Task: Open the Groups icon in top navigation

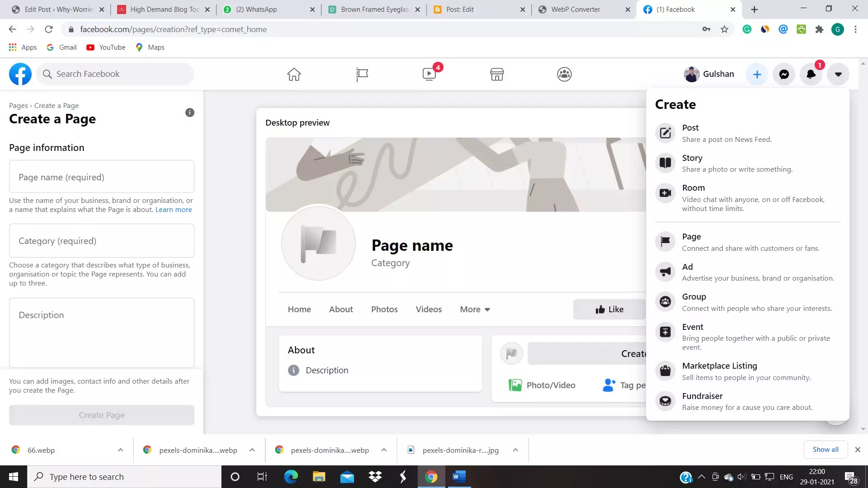Action: coord(564,74)
